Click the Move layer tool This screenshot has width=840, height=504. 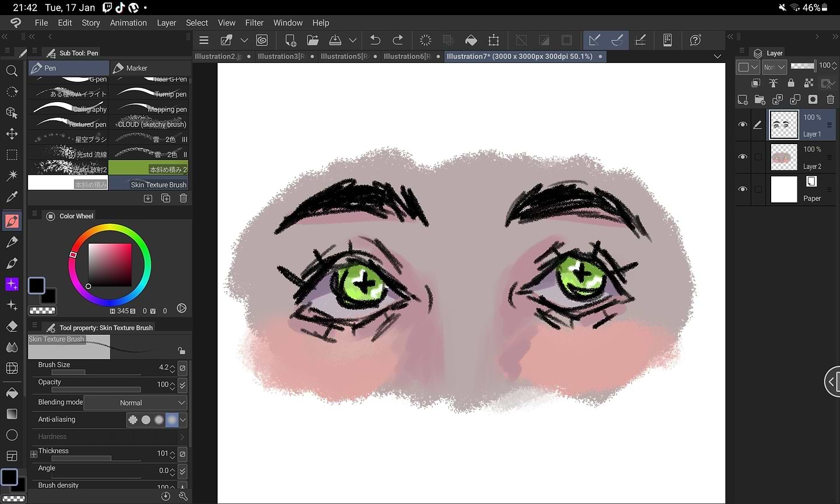(x=12, y=134)
